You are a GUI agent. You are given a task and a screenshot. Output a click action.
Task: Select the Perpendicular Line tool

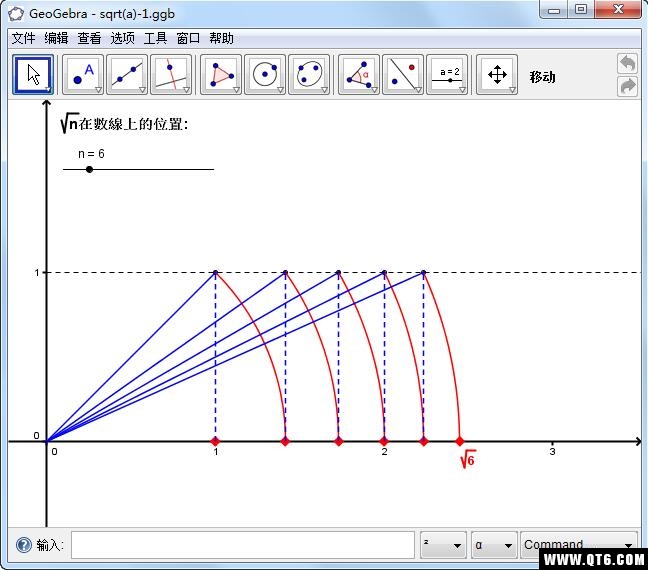[171, 75]
